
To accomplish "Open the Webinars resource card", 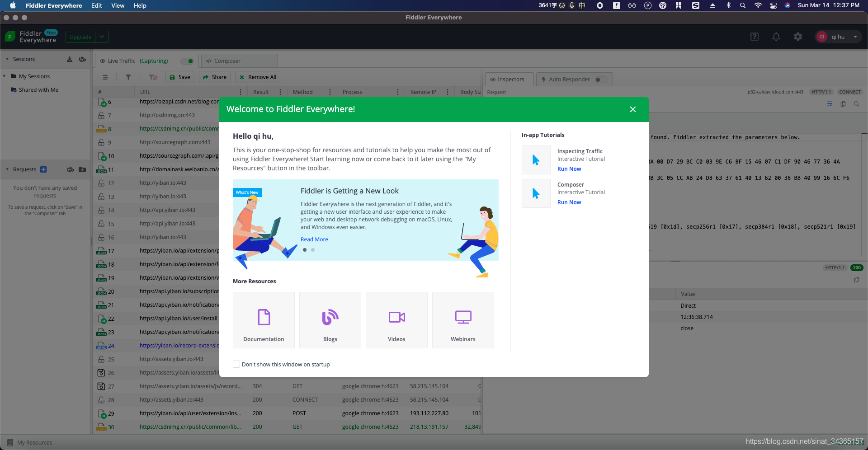I will click(x=463, y=320).
